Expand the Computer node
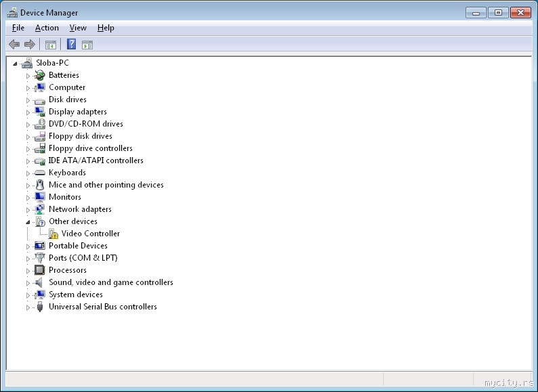 point(28,88)
